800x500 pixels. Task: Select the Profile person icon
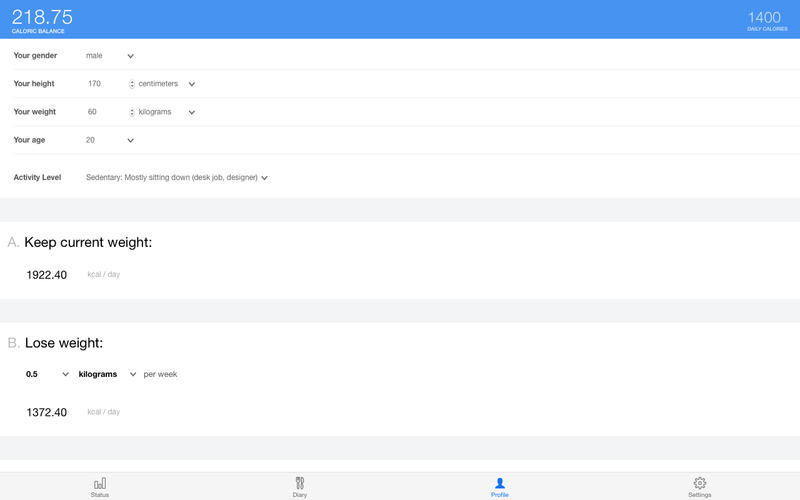click(x=500, y=483)
